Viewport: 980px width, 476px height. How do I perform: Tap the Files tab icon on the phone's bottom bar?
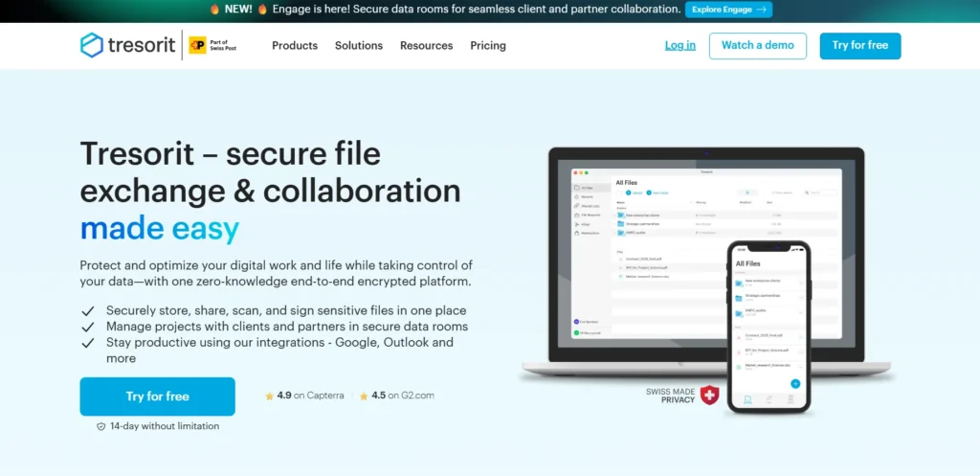pos(747,399)
